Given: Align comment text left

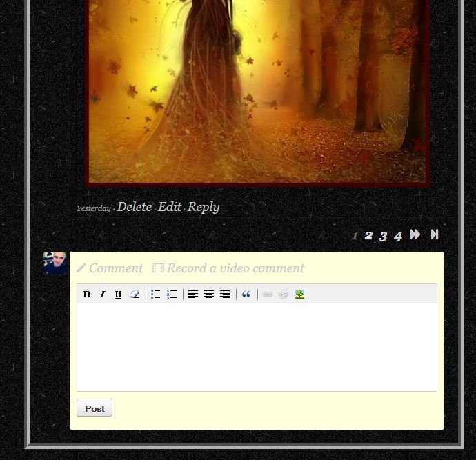Looking at the screenshot, I should [193, 294].
